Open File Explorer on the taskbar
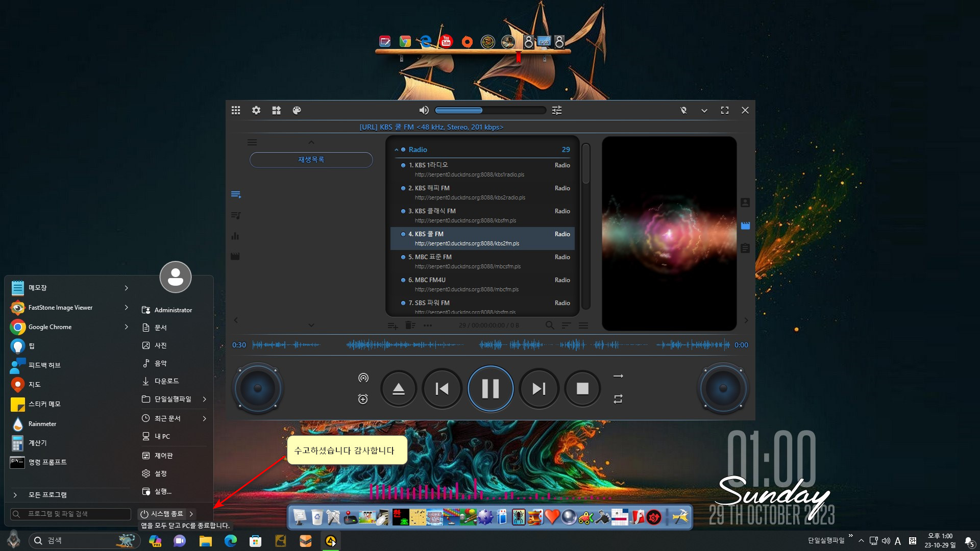The width and height of the screenshot is (980, 551). [x=205, y=541]
